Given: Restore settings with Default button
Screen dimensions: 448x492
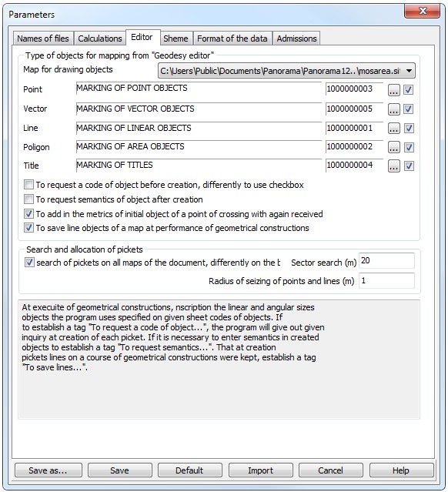Looking at the screenshot, I should tap(189, 470).
